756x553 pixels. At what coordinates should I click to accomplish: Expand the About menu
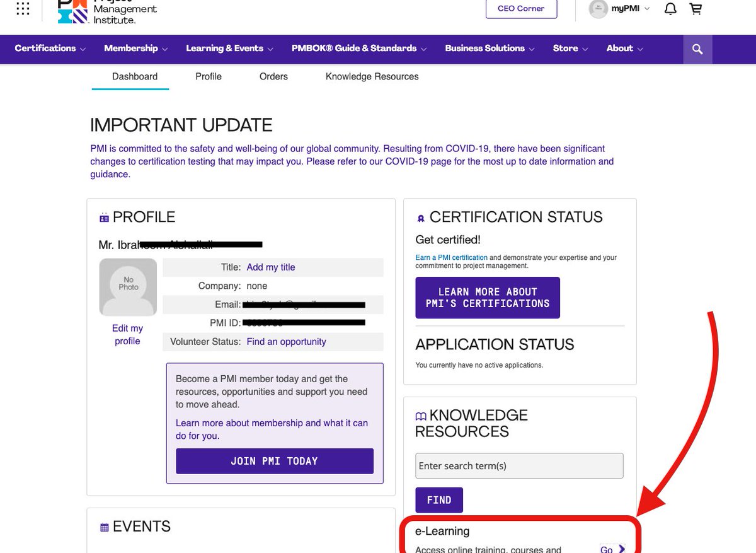625,49
